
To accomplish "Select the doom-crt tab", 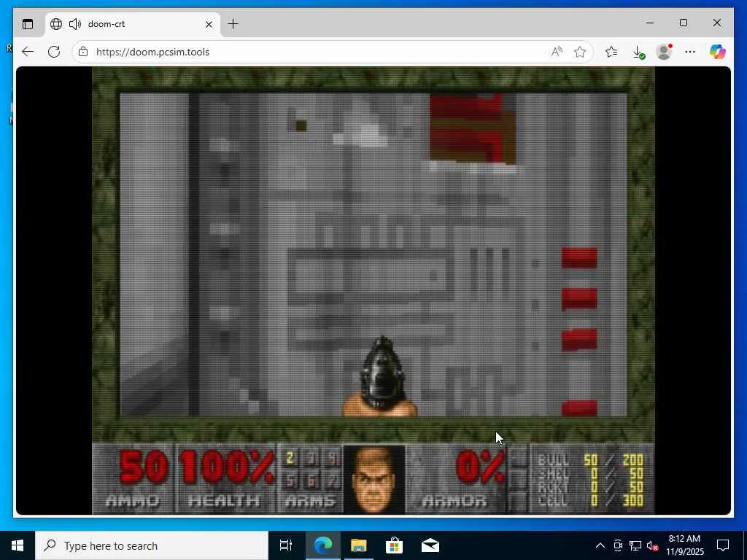I will [x=133, y=24].
